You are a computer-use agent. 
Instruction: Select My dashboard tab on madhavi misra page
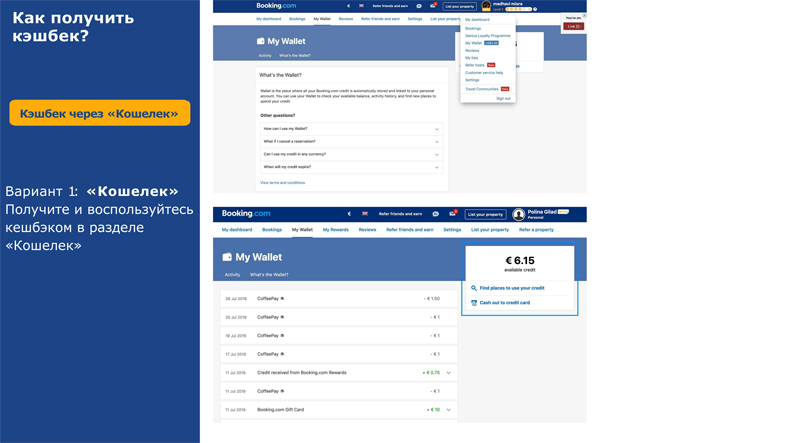coord(269,19)
